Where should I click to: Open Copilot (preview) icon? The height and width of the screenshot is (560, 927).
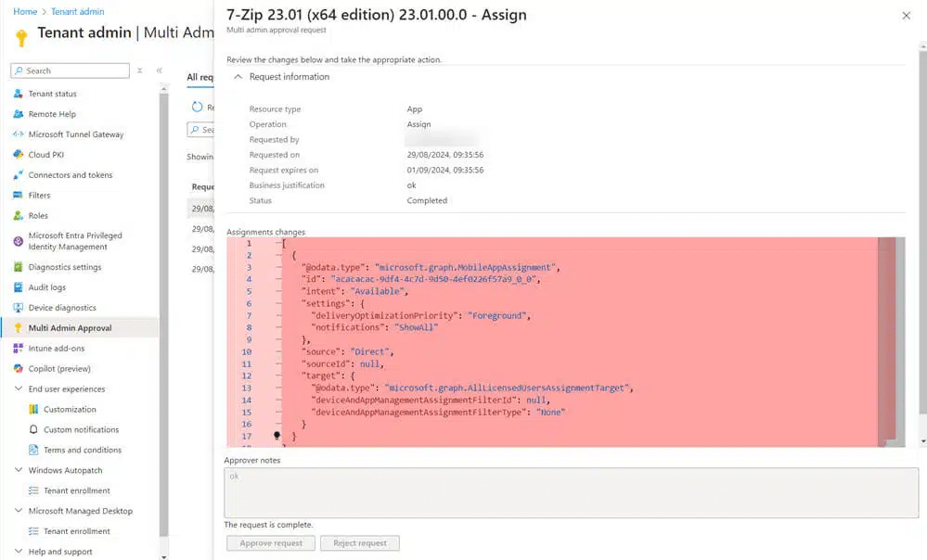19,369
